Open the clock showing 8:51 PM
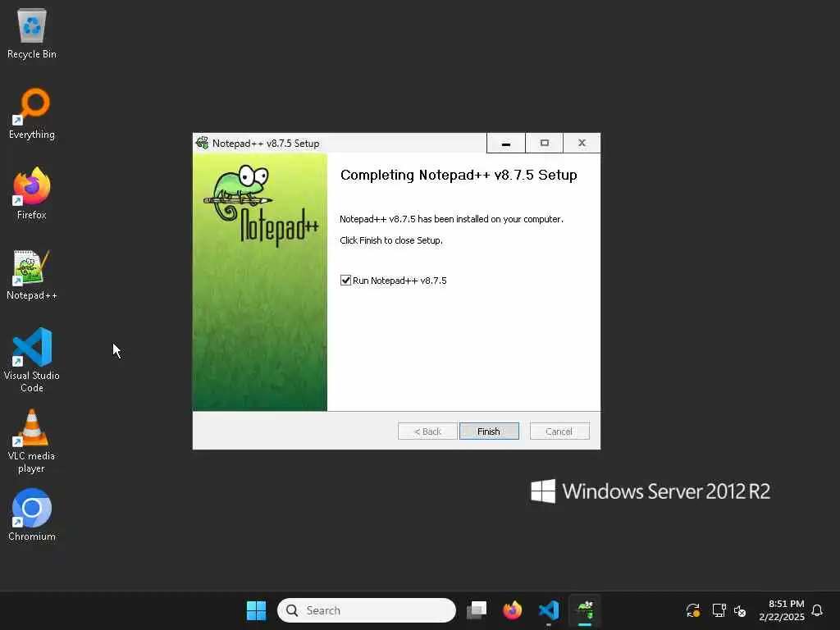 [782, 610]
